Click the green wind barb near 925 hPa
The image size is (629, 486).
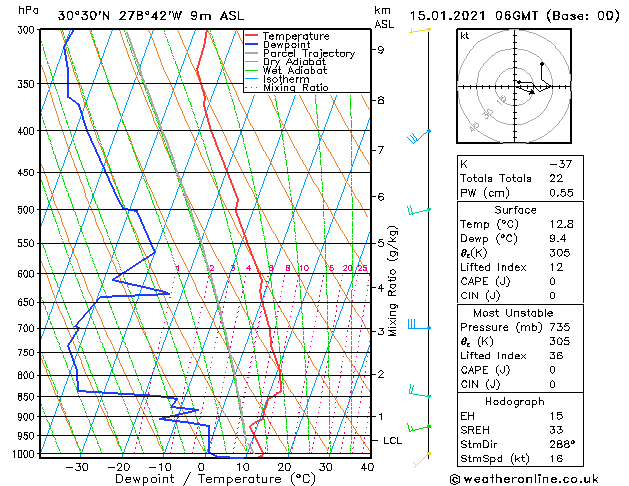point(419,428)
